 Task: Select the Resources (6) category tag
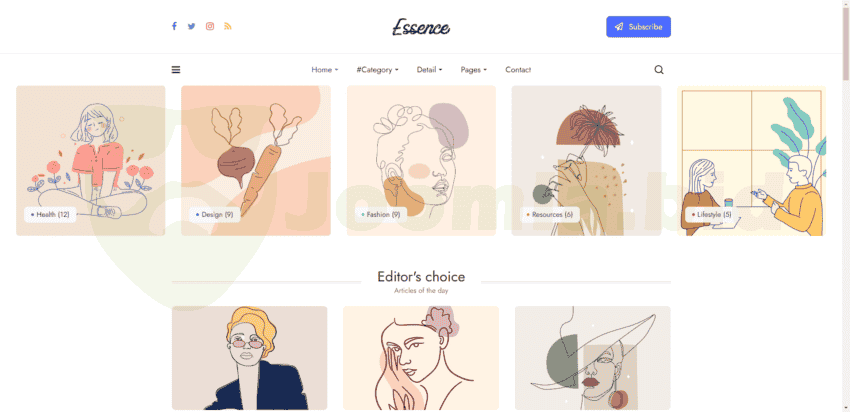(x=550, y=214)
